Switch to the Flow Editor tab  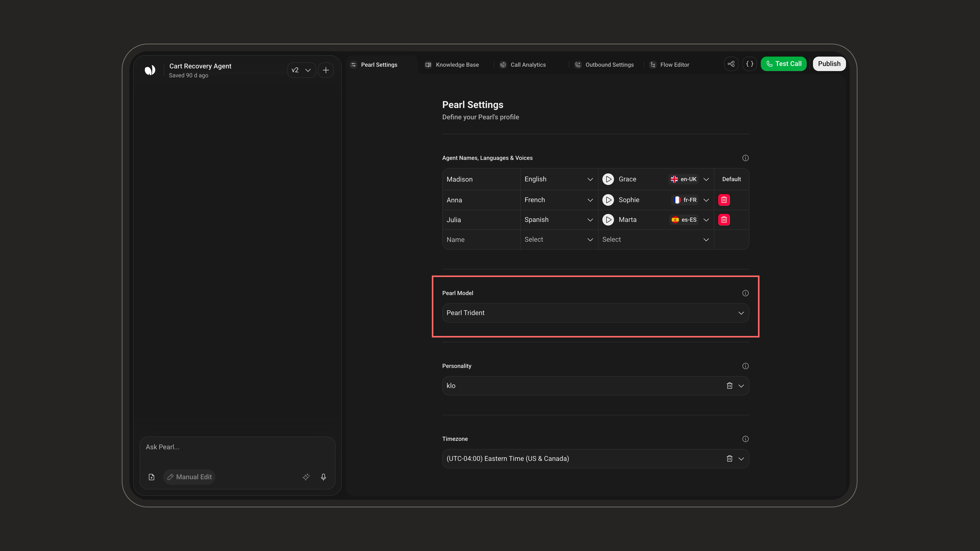(670, 65)
